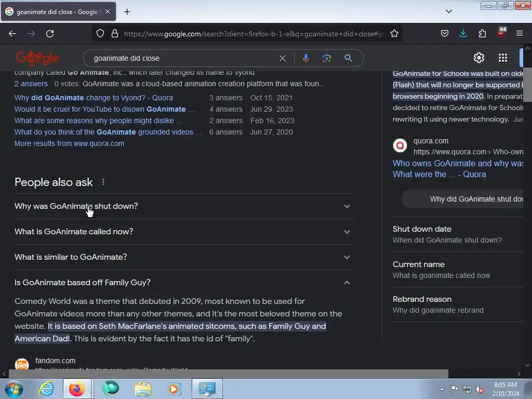This screenshot has width=532, height=399.
Task: View site security lock info
Action: click(115, 34)
